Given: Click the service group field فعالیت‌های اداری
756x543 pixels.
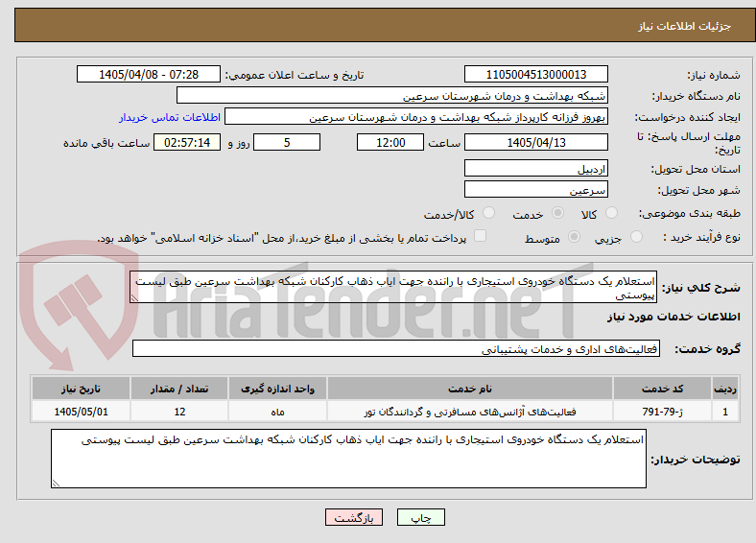Looking at the screenshot, I should pos(396,348).
